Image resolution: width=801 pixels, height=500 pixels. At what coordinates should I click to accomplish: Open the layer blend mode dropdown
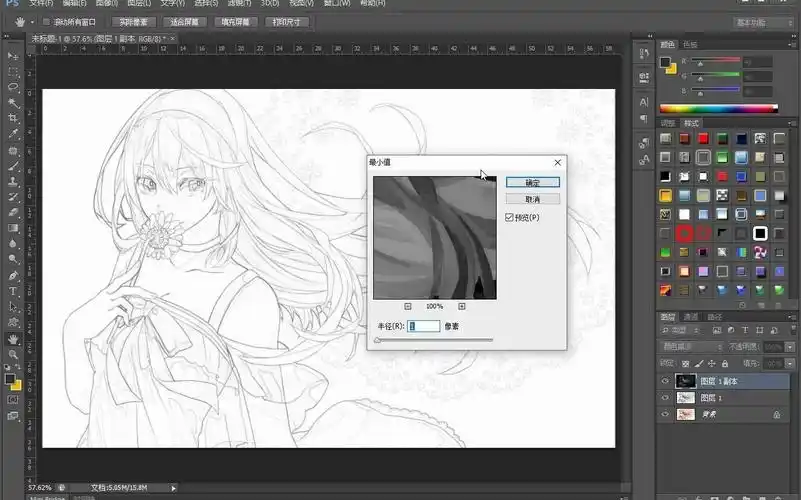(692, 347)
